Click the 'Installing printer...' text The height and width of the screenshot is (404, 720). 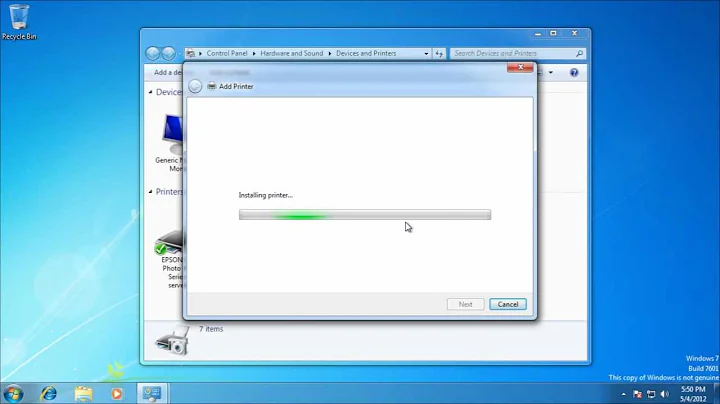click(x=265, y=195)
